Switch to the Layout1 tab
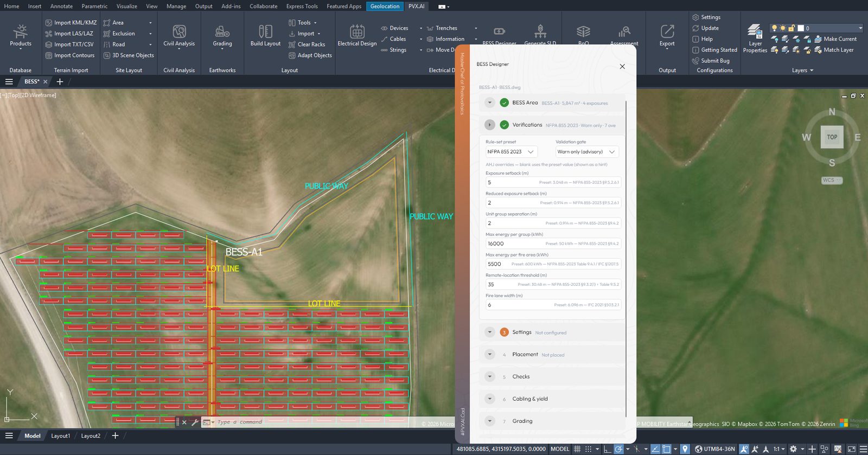The height and width of the screenshot is (455, 868). tap(60, 435)
